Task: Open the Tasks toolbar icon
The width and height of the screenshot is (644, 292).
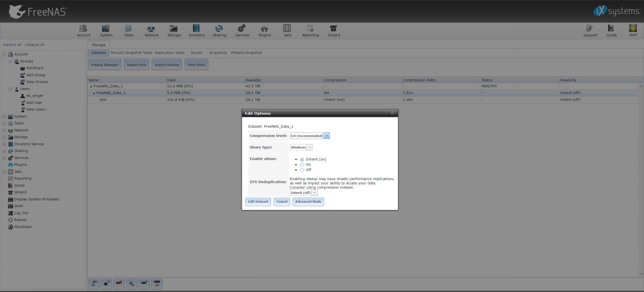Action: pos(129,31)
